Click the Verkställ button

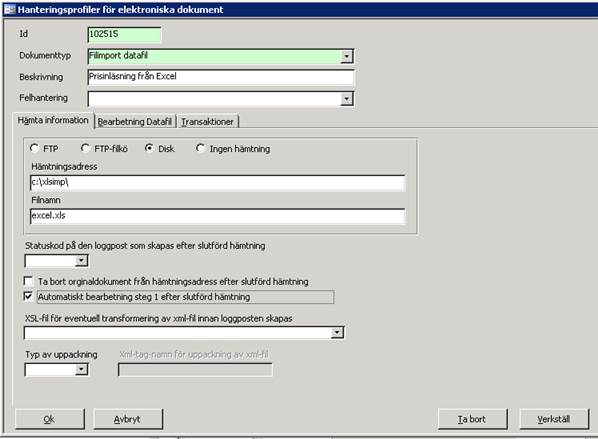coord(554,419)
